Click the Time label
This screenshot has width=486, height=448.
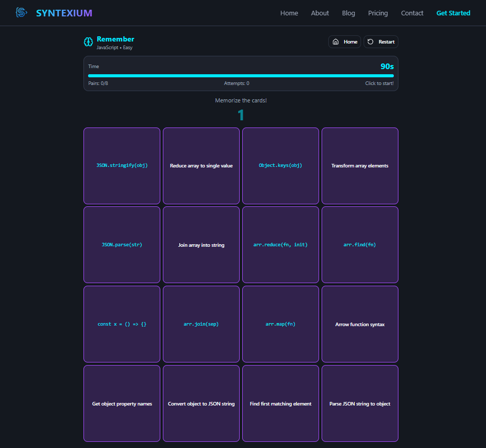click(94, 66)
